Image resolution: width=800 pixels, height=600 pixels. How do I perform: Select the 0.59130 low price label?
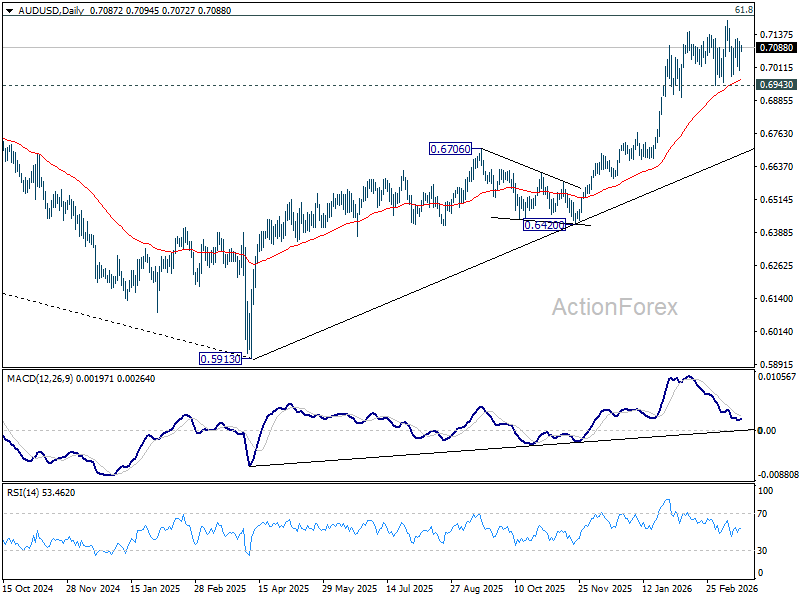tap(220, 359)
